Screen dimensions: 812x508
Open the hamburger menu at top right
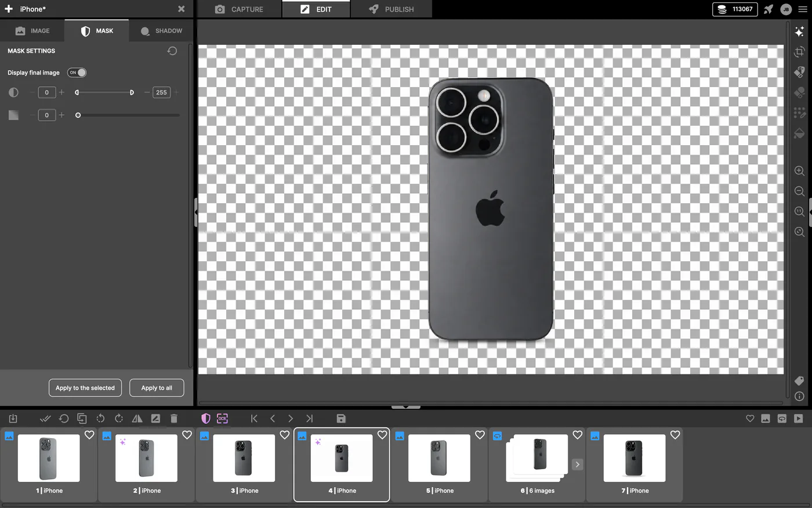coord(803,9)
